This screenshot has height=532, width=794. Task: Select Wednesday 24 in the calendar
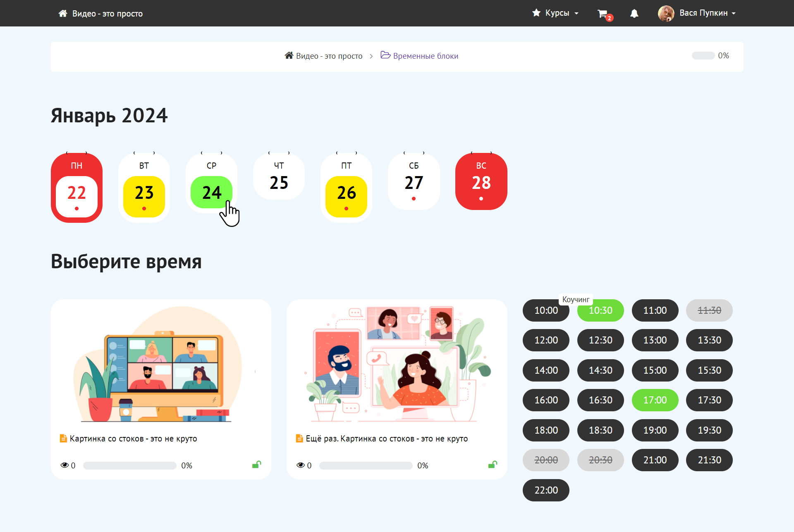211,192
